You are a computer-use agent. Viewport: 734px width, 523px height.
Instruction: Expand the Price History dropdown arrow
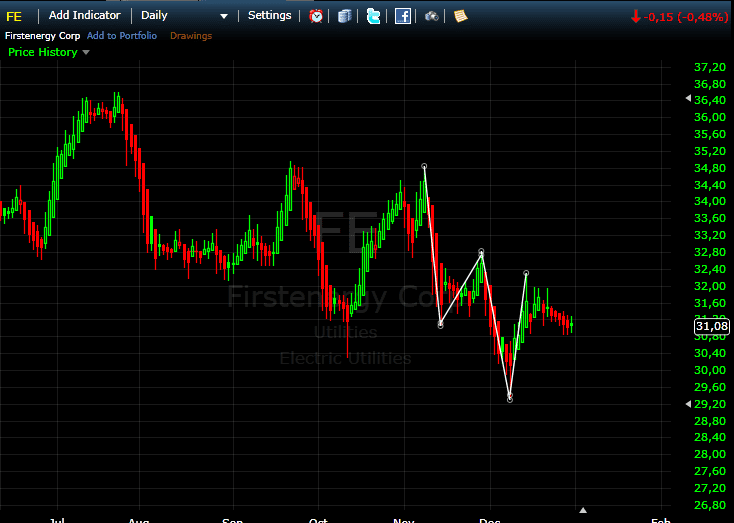86,52
